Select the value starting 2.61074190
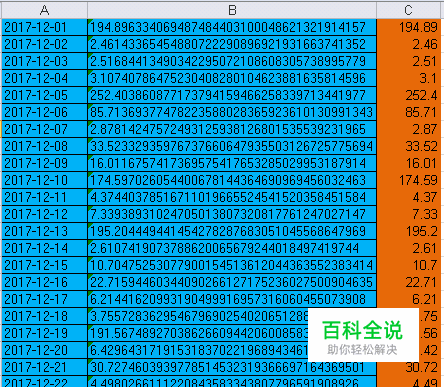The width and height of the screenshot is (444, 387). tap(232, 248)
